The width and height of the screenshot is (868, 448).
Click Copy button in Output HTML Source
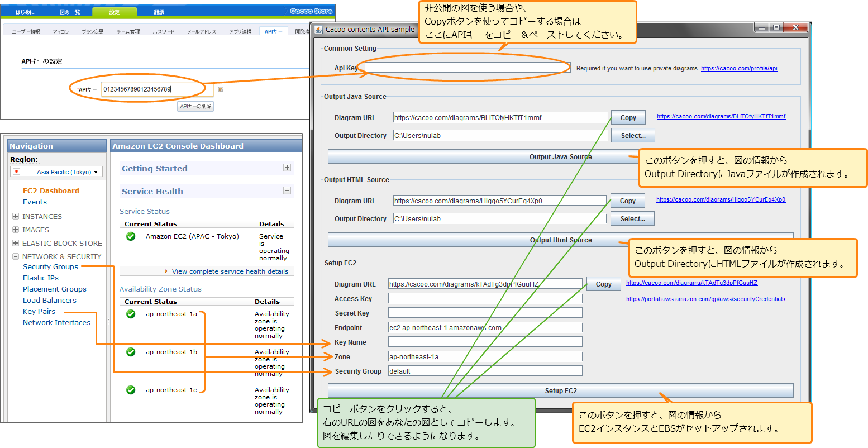[x=628, y=201]
